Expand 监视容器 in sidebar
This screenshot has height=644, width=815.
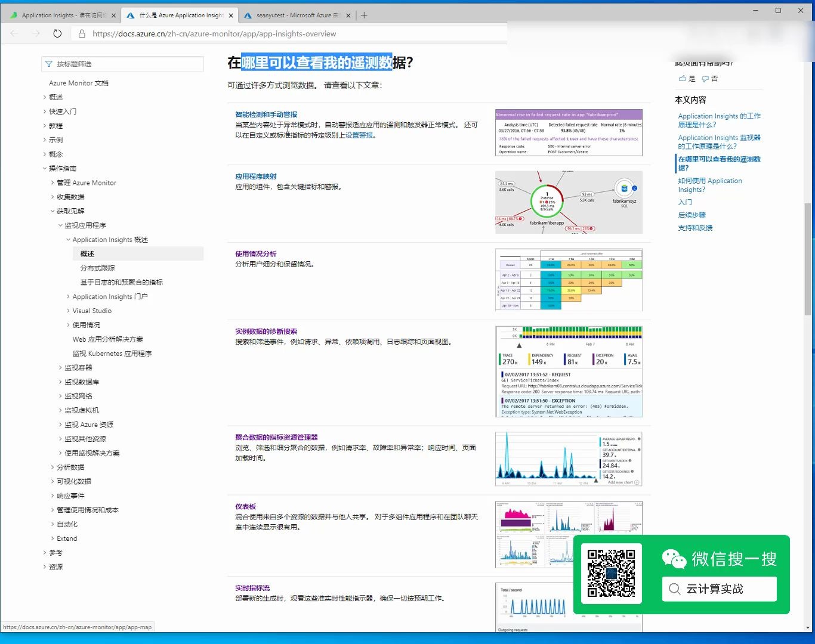[60, 368]
